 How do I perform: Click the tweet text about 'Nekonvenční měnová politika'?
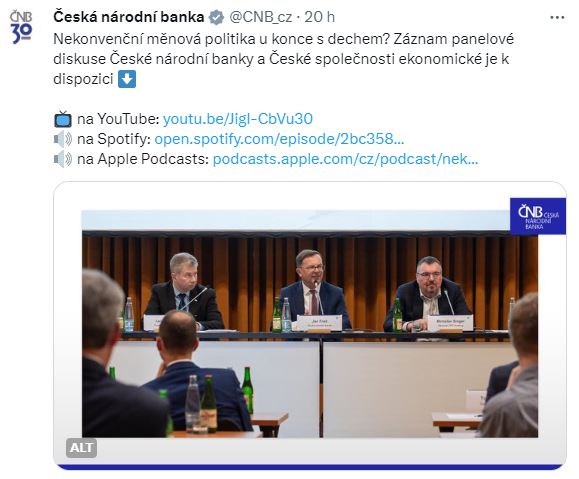click(x=283, y=59)
